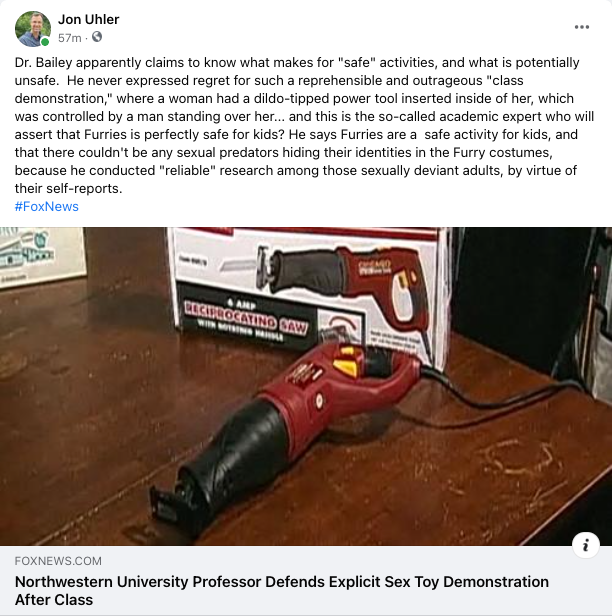Open Jon Uhler's profile picture

33,29
